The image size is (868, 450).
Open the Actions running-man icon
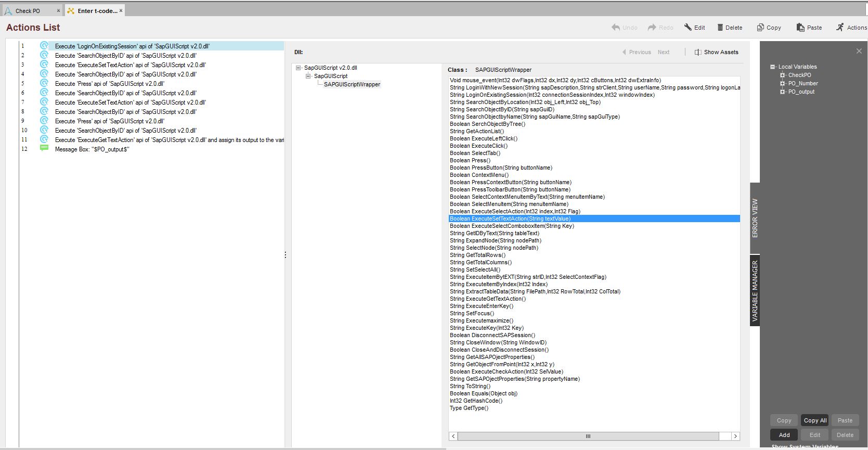[840, 28]
